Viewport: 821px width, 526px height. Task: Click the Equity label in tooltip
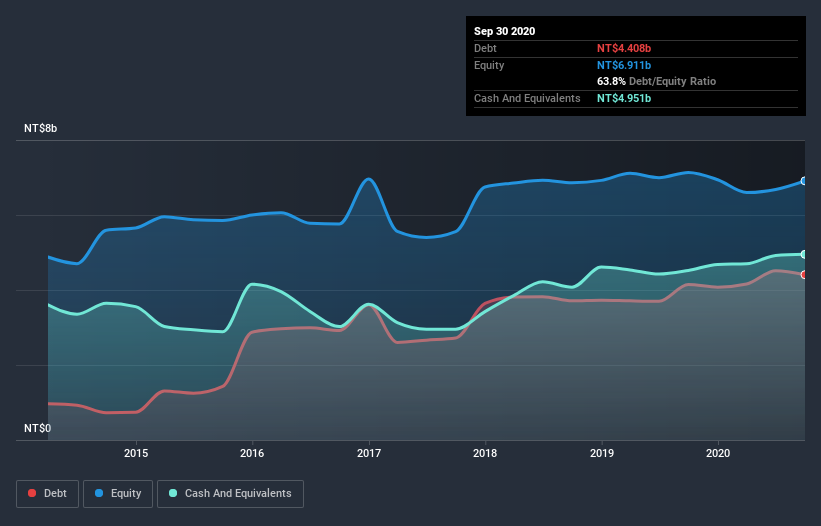489,65
